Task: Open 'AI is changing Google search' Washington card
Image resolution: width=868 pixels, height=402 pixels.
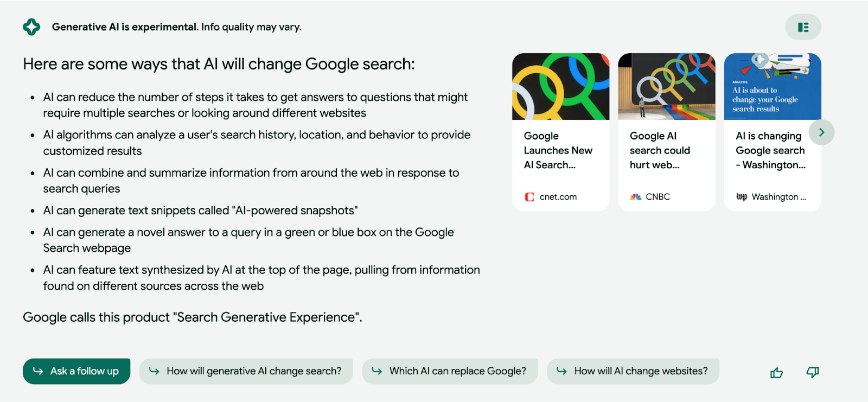Action: click(773, 132)
